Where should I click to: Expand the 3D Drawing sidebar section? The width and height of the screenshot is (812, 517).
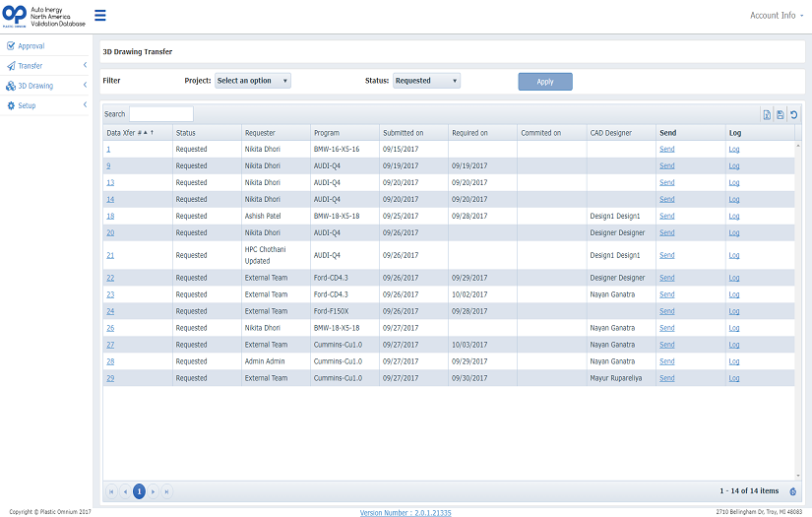point(85,85)
